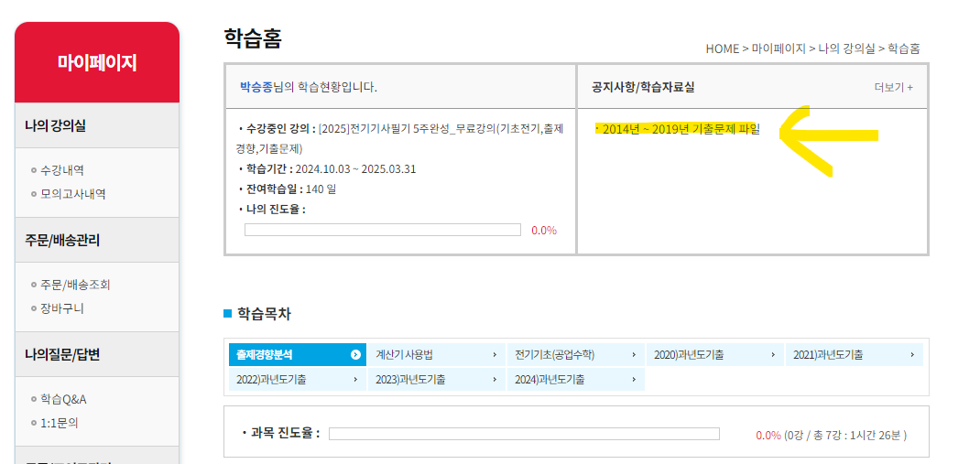Go to 주문/배송조회 page

pos(75,285)
